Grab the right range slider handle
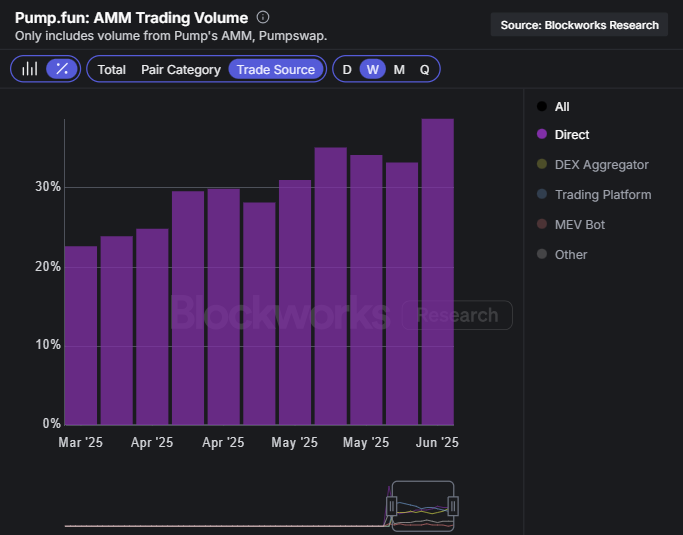Viewport: 683px width, 535px height. (453, 506)
